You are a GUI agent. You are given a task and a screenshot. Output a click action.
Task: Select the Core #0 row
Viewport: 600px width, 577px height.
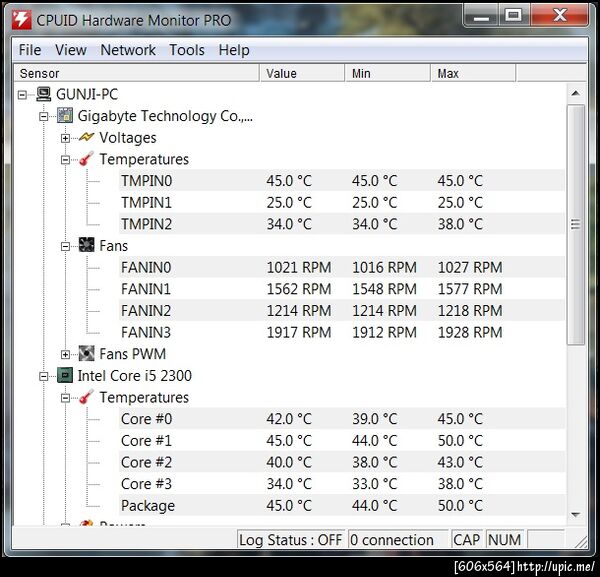tap(341, 419)
